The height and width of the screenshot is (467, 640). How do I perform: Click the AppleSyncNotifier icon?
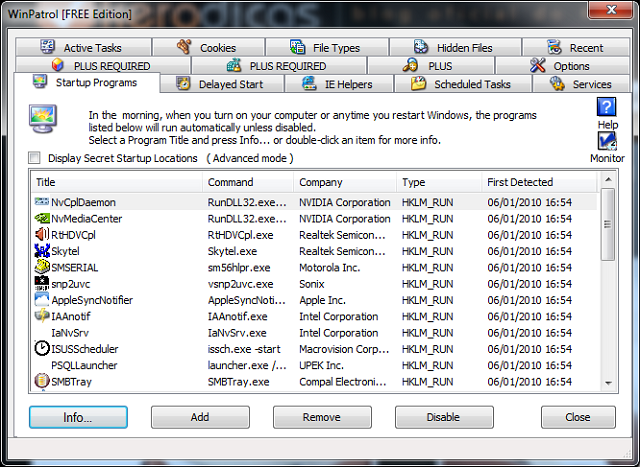click(x=42, y=300)
